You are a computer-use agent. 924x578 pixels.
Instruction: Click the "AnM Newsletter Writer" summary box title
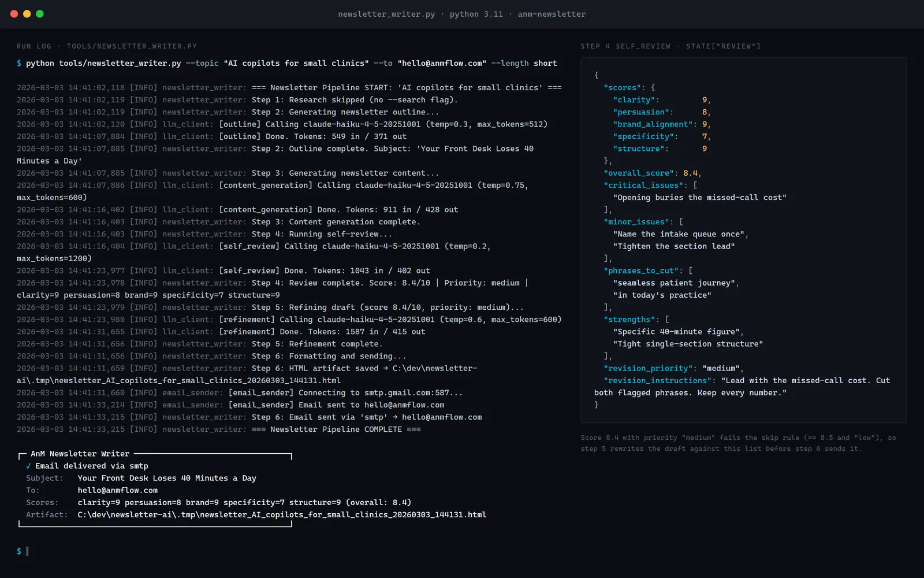coord(80,454)
